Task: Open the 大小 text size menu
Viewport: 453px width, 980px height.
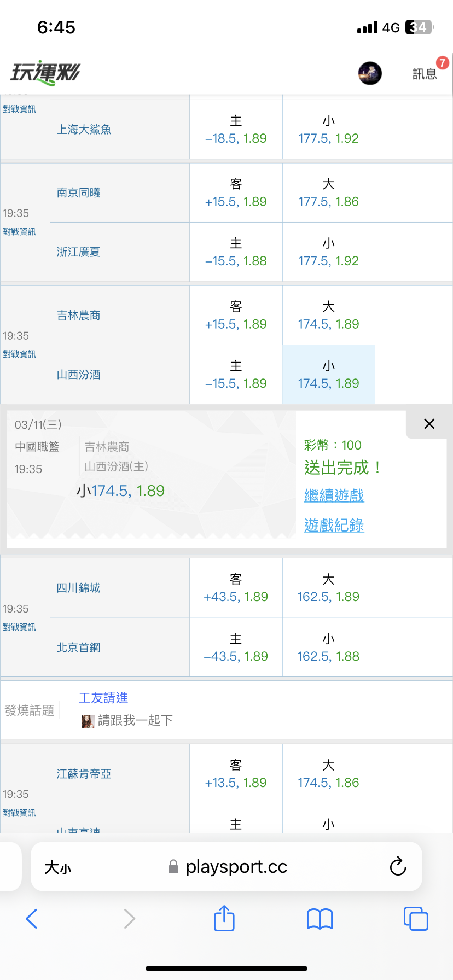Action: coord(57,867)
